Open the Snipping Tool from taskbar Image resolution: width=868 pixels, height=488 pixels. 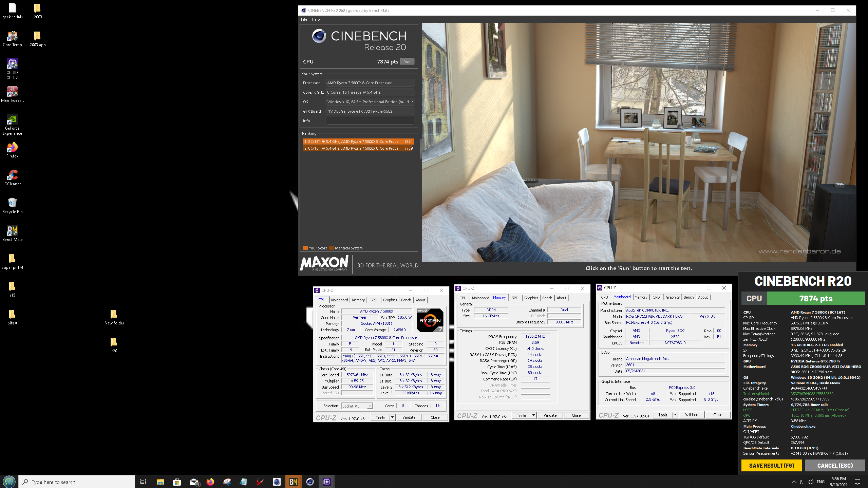pyautogui.click(x=227, y=482)
